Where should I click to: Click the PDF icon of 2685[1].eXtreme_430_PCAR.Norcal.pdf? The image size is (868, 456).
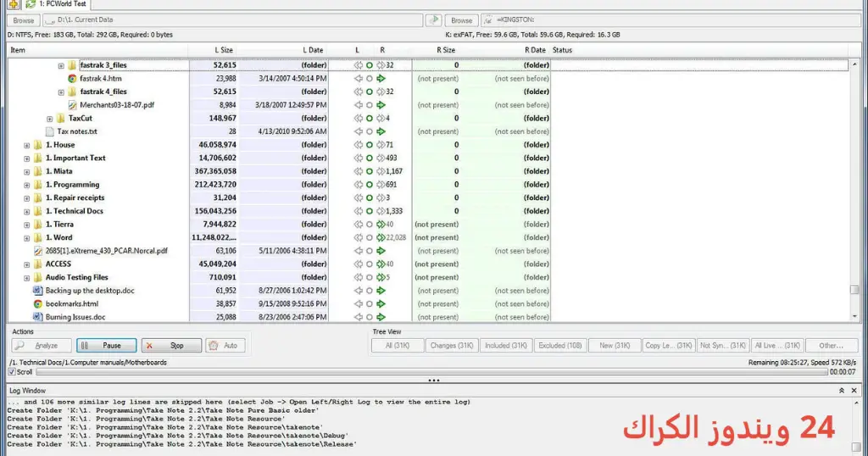37,251
